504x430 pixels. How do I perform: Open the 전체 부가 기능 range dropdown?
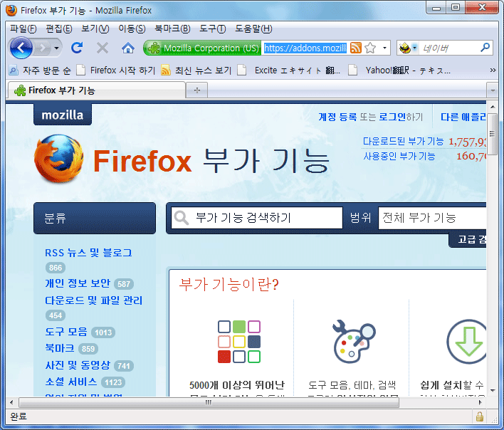(432, 218)
